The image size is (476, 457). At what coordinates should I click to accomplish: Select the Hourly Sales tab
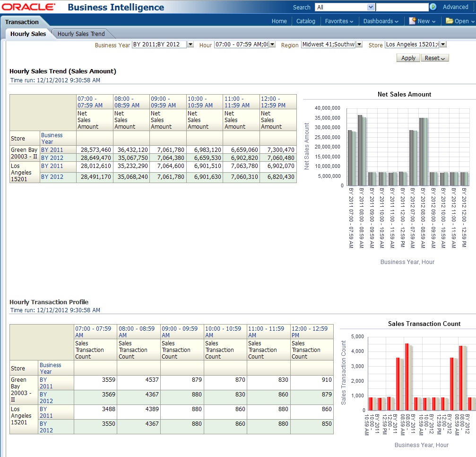(28, 34)
